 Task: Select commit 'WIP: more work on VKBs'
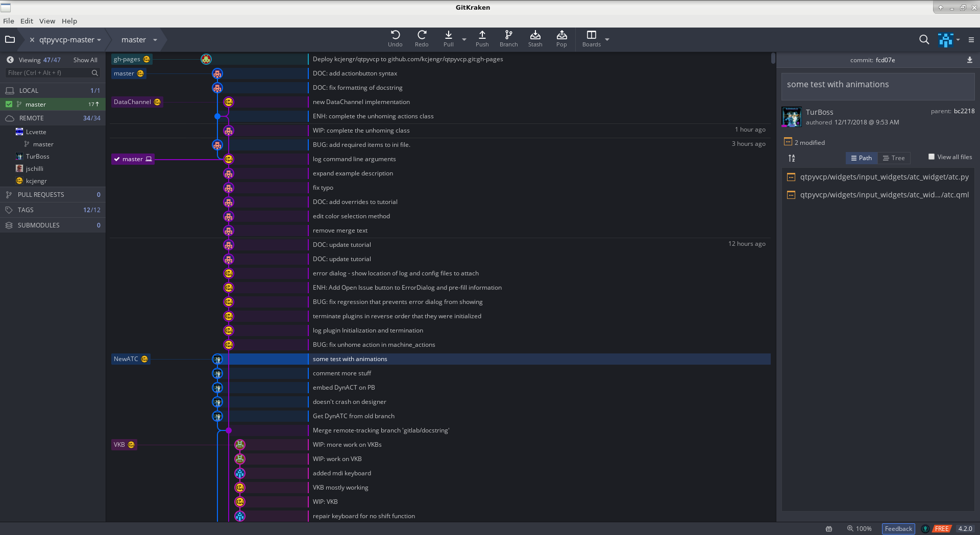click(x=347, y=445)
